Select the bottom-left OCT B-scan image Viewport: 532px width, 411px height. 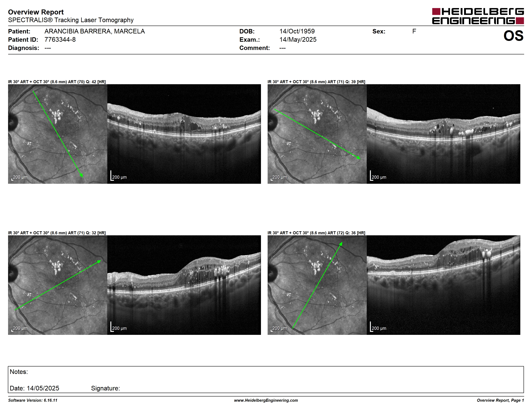[x=184, y=285]
